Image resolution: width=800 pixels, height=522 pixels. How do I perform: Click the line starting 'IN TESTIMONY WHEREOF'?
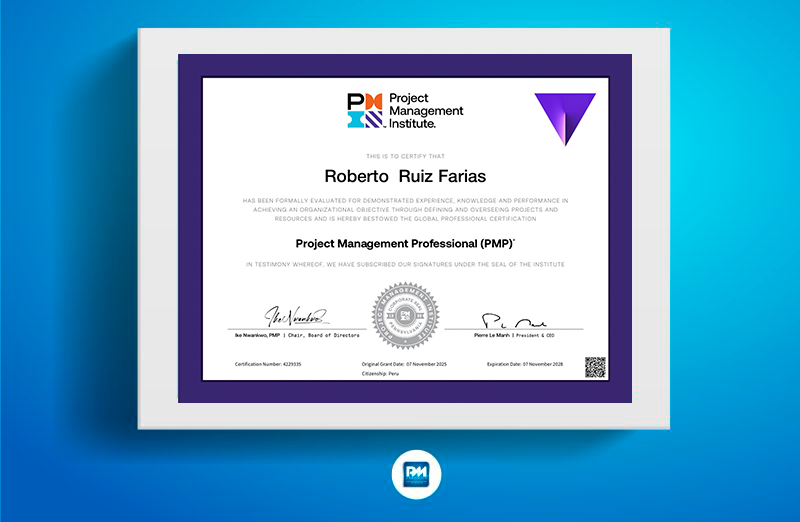405,264
